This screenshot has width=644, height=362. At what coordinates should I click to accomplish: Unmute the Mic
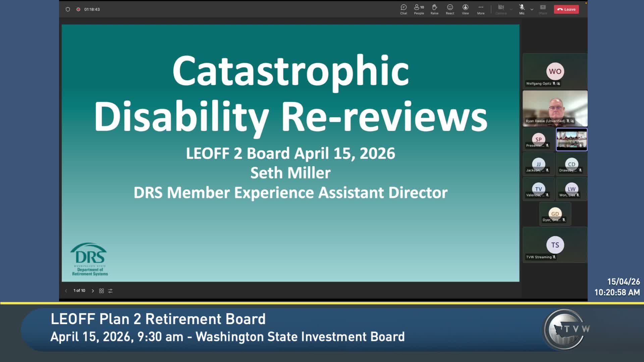point(522,9)
